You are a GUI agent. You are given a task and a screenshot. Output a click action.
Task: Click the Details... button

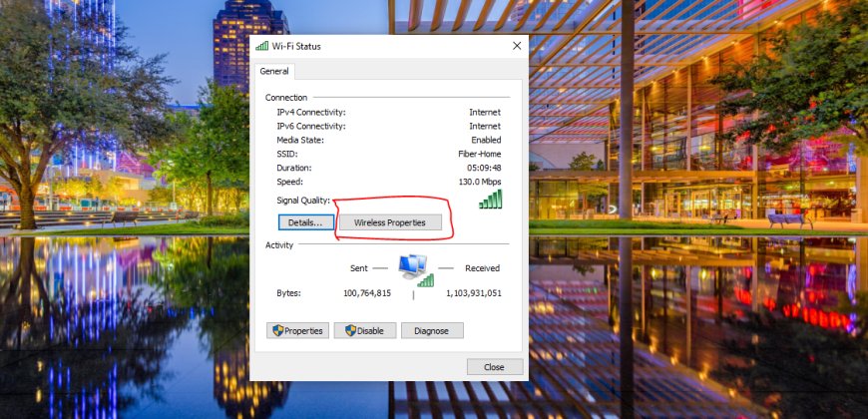coord(306,222)
